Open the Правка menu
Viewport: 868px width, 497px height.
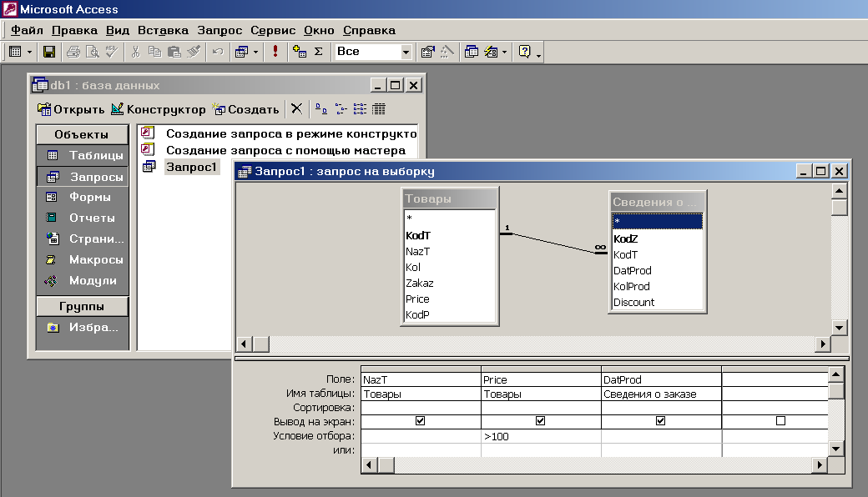[x=74, y=30]
